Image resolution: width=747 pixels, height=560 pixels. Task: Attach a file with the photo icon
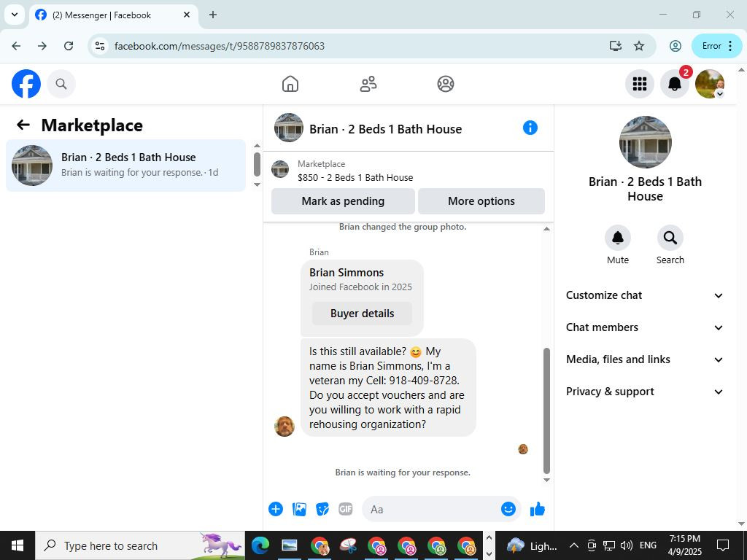299,509
